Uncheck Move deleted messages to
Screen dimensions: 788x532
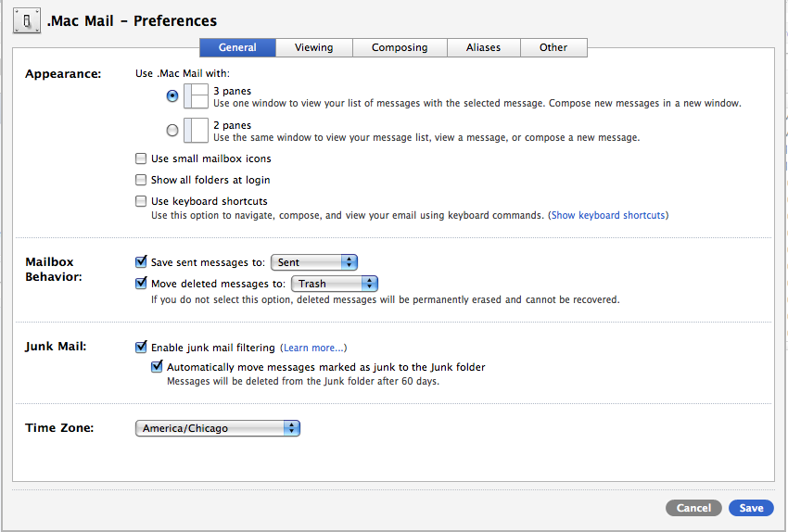141,283
